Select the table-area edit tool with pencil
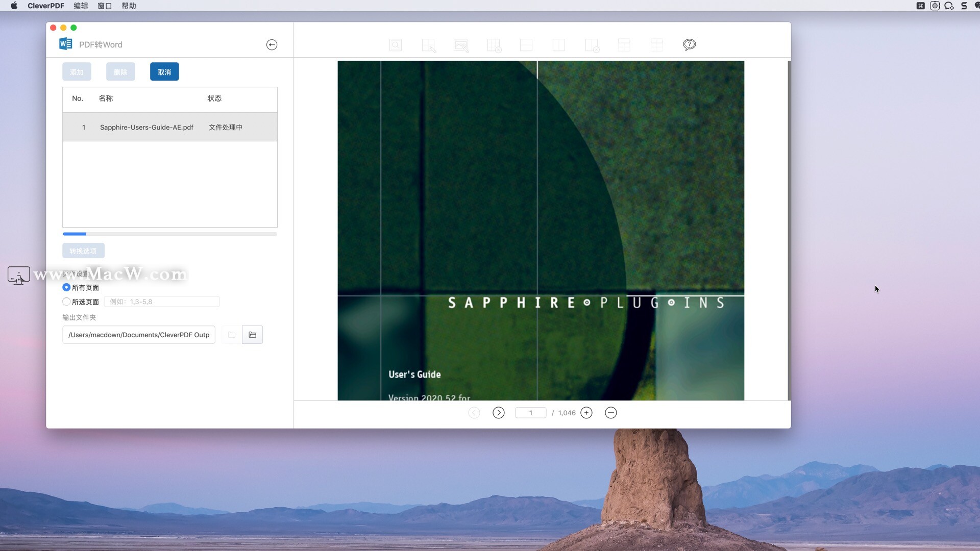The height and width of the screenshot is (551, 980). tap(429, 45)
